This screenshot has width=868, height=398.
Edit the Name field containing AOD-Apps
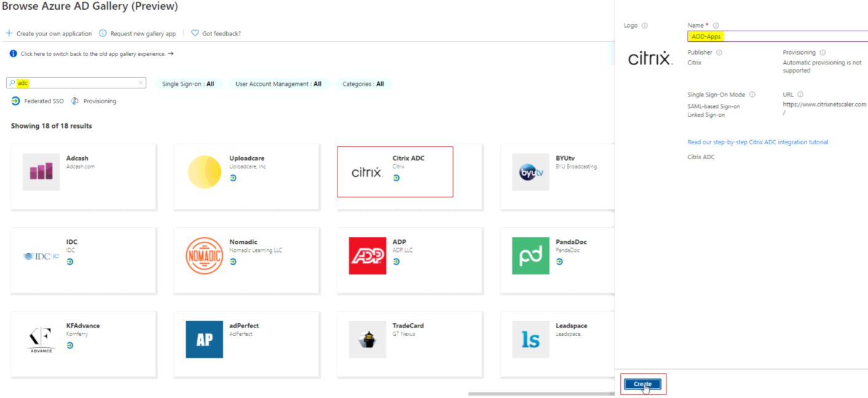[778, 36]
